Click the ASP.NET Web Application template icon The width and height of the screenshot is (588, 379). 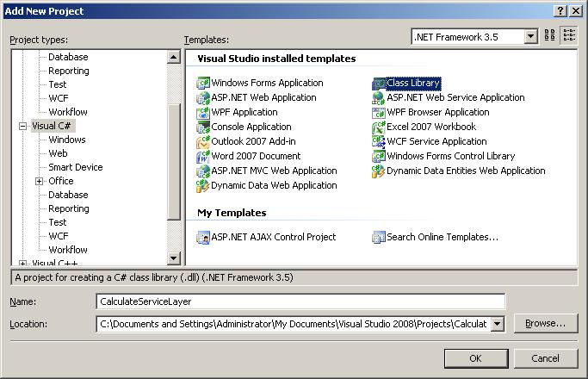coord(203,97)
